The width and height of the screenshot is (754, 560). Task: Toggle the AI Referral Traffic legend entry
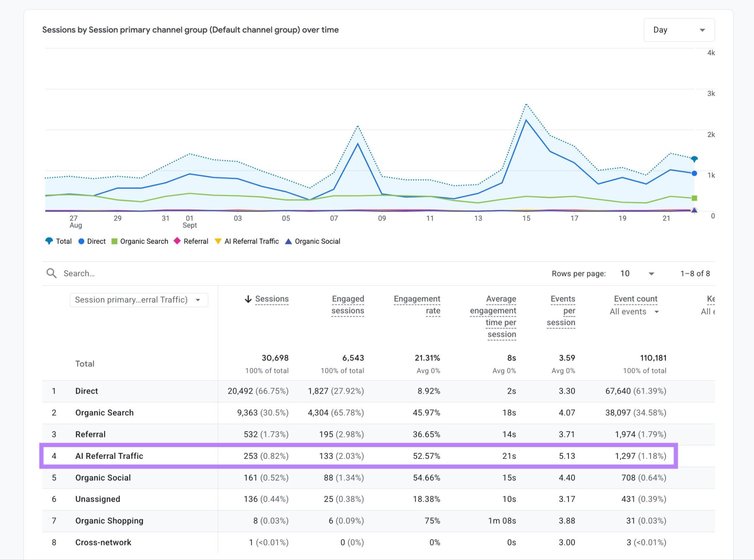click(247, 241)
